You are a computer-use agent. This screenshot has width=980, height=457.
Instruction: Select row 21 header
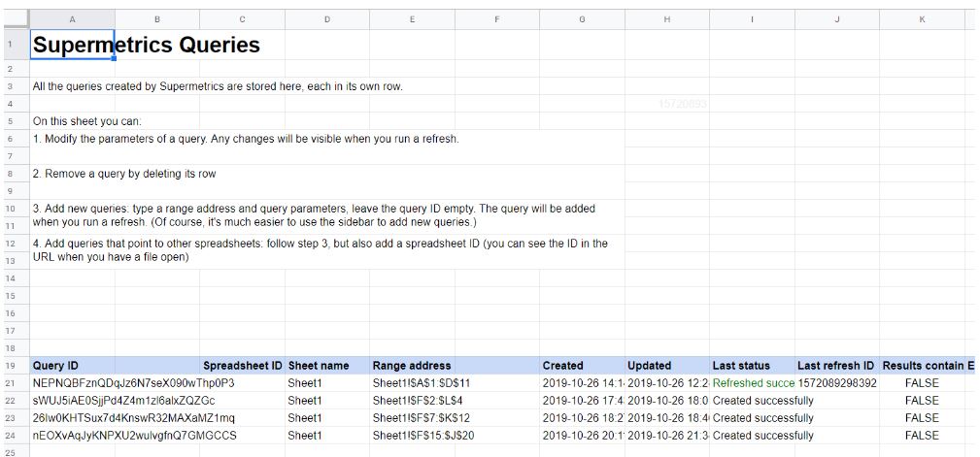(17, 382)
